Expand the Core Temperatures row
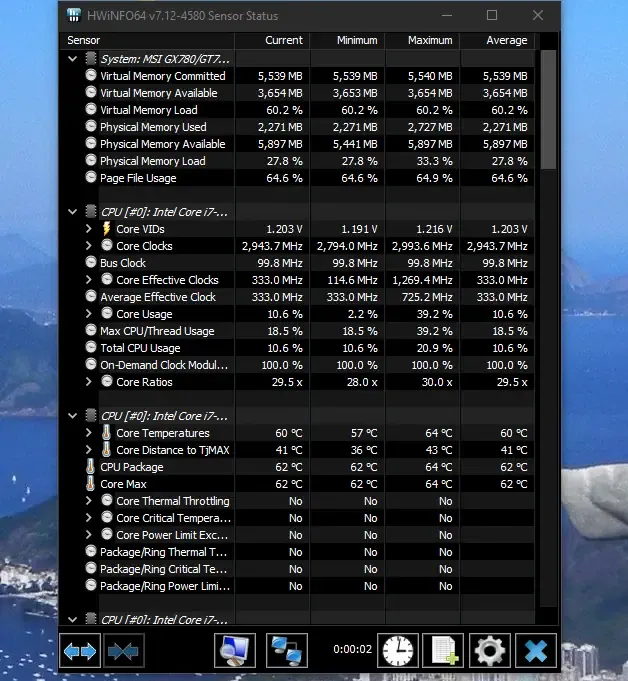The width and height of the screenshot is (628, 681). coord(89,433)
